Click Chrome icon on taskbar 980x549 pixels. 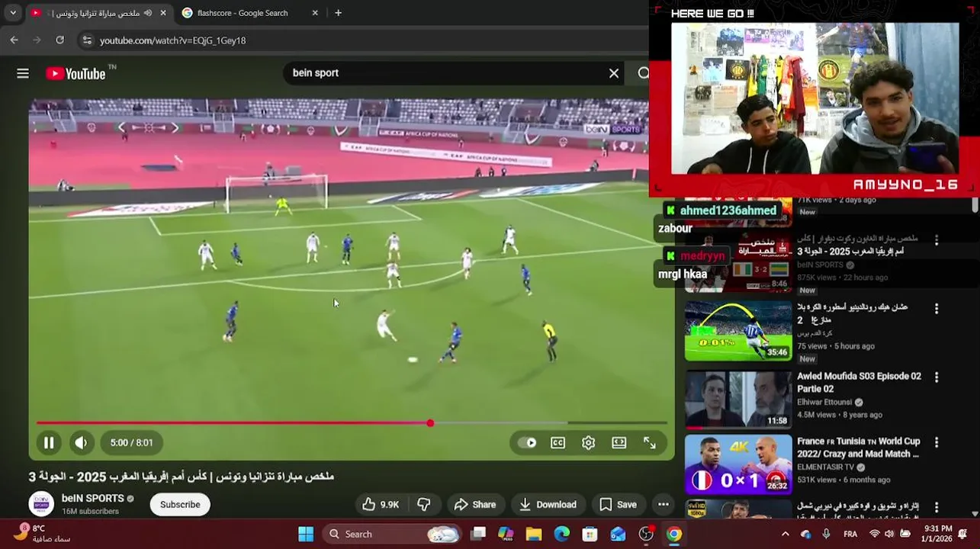(674, 535)
